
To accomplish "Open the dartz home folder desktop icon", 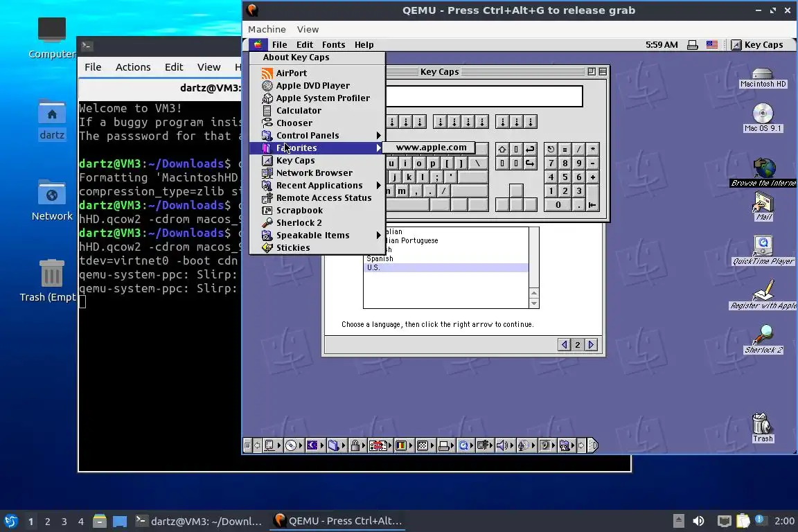I will click(52, 120).
